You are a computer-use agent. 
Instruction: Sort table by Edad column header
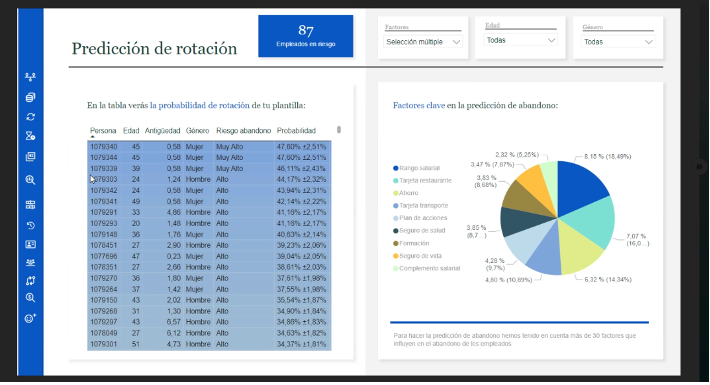[131, 130]
